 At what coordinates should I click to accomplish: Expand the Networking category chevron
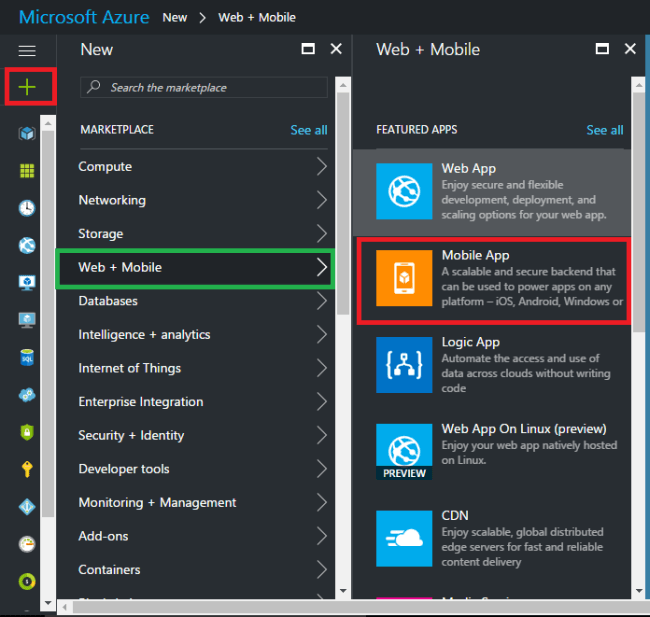pos(322,200)
